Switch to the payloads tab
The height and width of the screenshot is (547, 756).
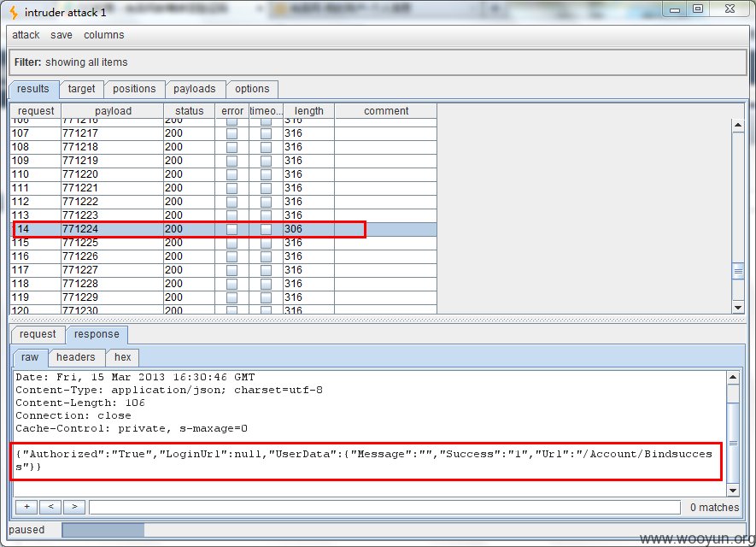[194, 89]
